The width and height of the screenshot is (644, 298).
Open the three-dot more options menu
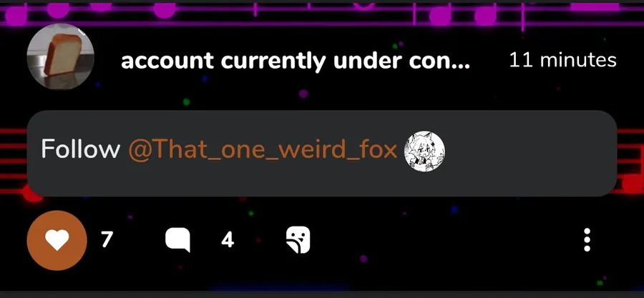(x=587, y=240)
